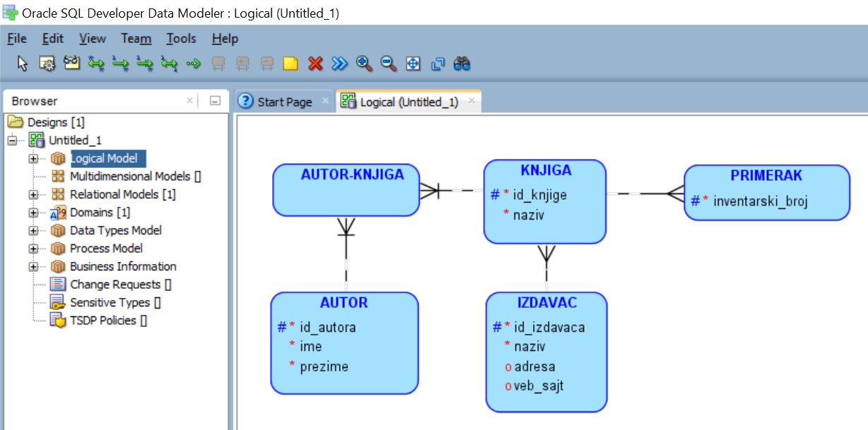Click the red X delete icon
The image size is (868, 430).
pos(315,64)
